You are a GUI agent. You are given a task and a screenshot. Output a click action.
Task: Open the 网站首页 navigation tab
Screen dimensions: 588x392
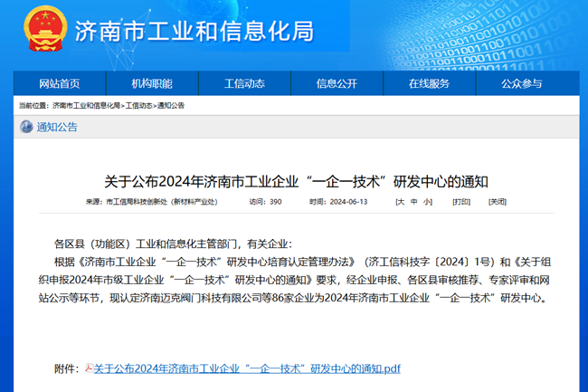coord(59,84)
